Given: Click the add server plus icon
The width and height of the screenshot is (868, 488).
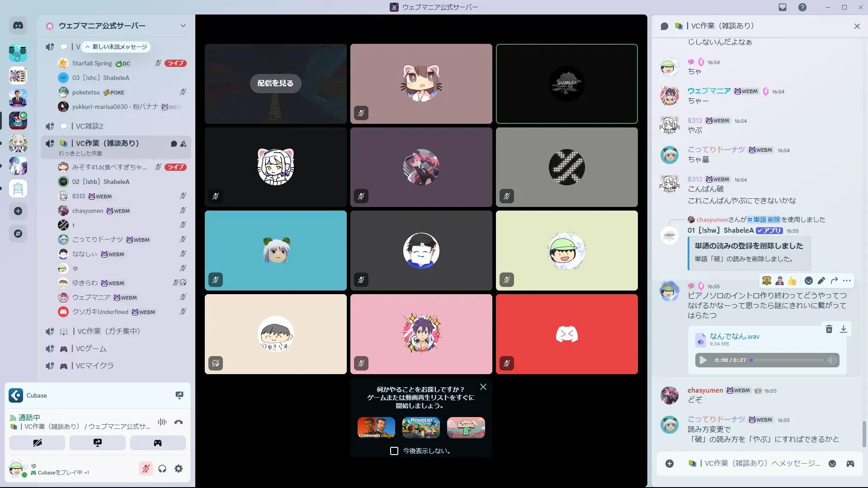Looking at the screenshot, I should click(x=18, y=211).
